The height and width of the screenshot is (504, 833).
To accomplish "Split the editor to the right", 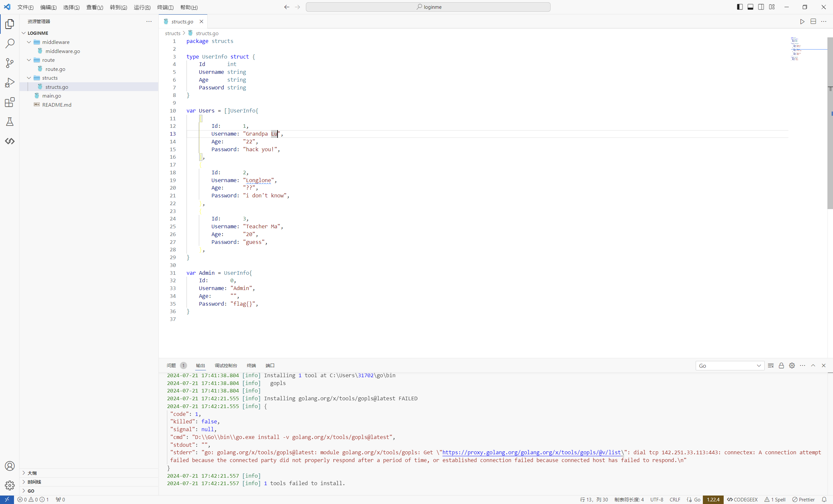I will point(813,21).
